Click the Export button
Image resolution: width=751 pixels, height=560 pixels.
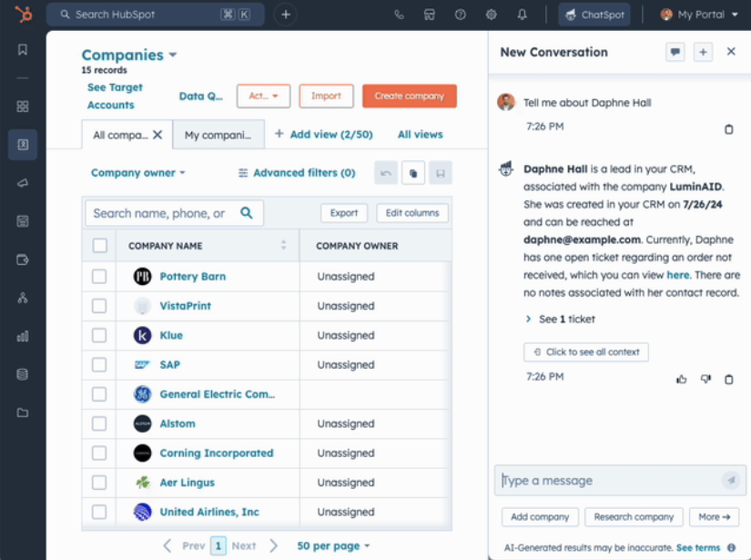(344, 213)
